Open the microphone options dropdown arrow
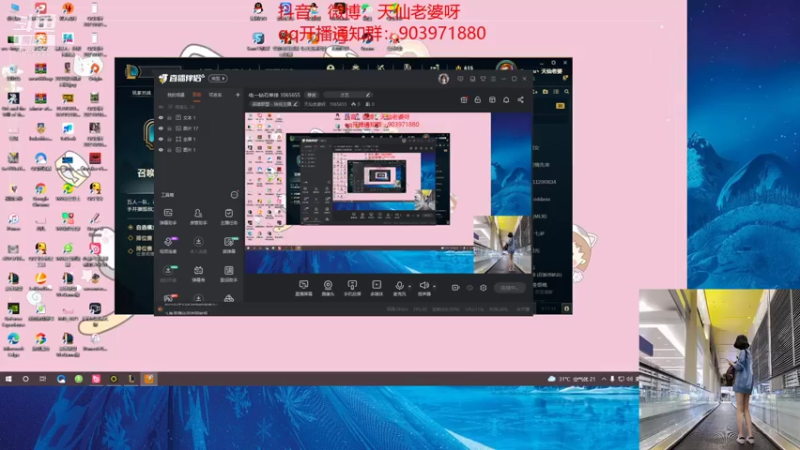Viewport: 800px width, 450px height. (x=410, y=287)
